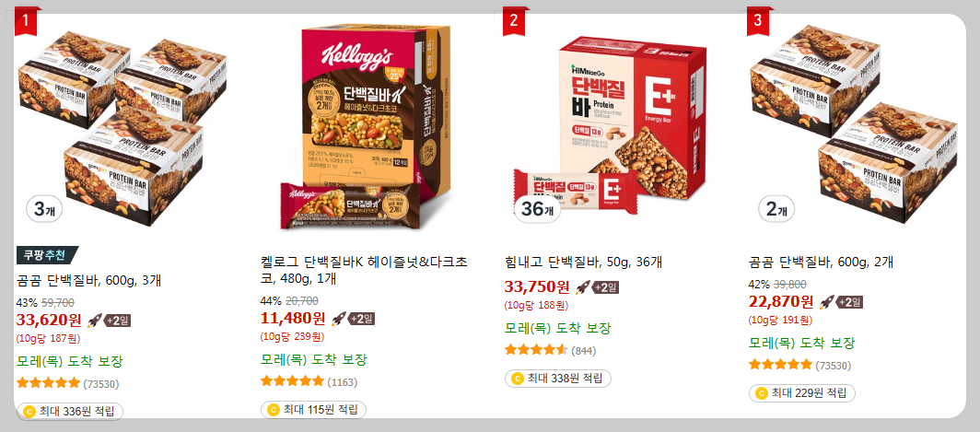980x432 pixels.
Task: Click the coin icon in 최대 229원 적립
Action: pyautogui.click(x=761, y=393)
